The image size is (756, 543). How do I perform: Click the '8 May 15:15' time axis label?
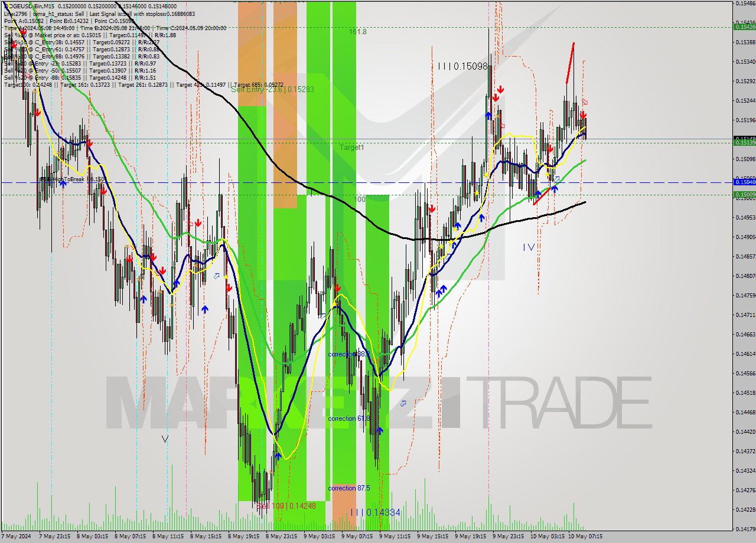[206, 537]
